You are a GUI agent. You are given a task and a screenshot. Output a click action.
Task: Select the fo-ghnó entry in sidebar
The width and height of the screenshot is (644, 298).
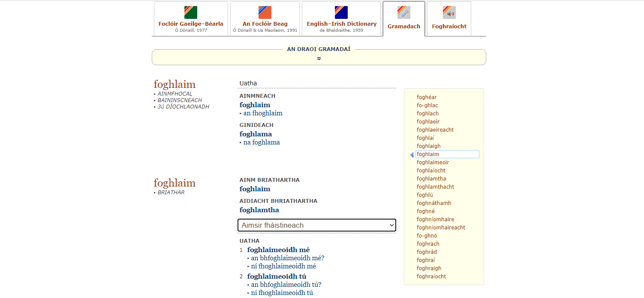point(427,236)
